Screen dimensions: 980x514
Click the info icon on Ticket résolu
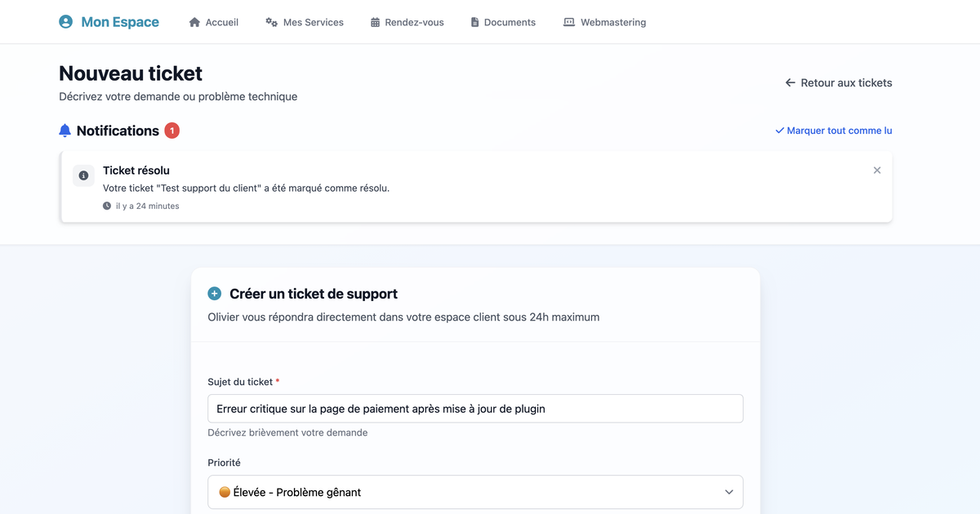point(83,175)
